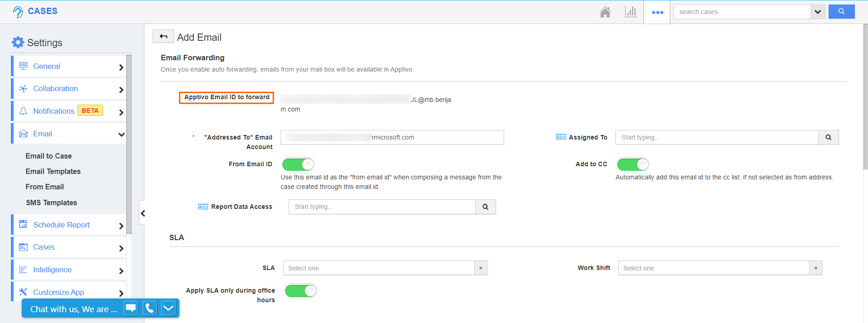
Task: Open the reports bar chart icon
Action: [630, 12]
